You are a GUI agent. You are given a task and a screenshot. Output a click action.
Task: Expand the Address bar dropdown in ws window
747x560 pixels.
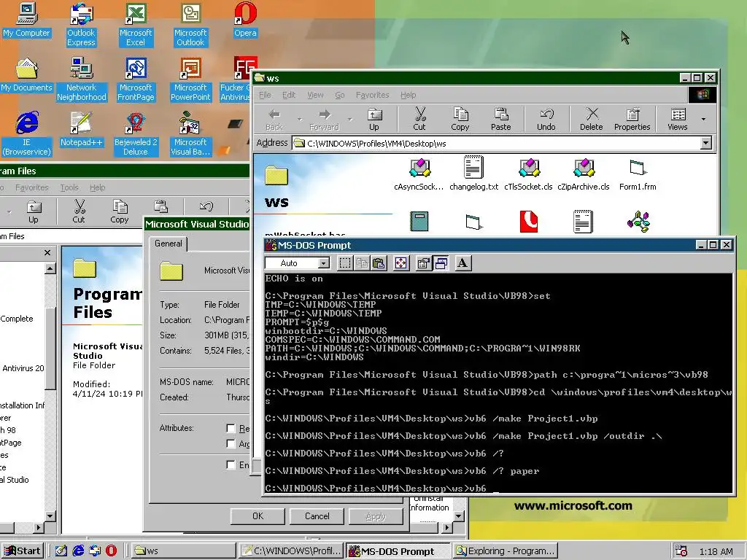706,143
